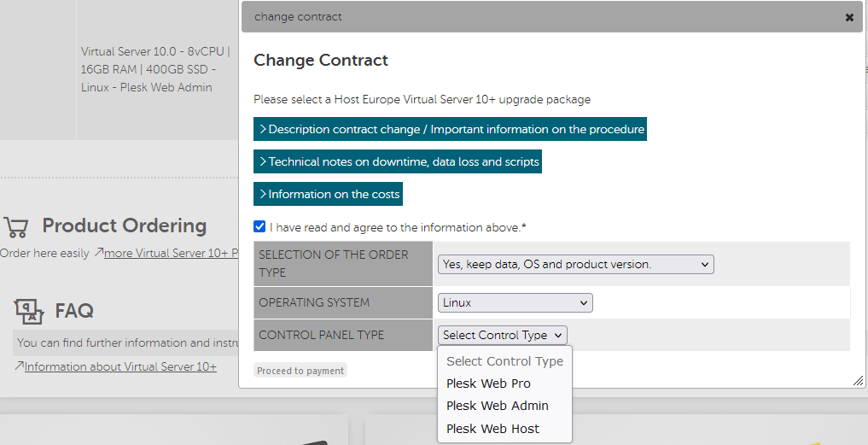The width and height of the screenshot is (868, 445).
Task: Expand Description contract change information section
Action: pos(450,129)
